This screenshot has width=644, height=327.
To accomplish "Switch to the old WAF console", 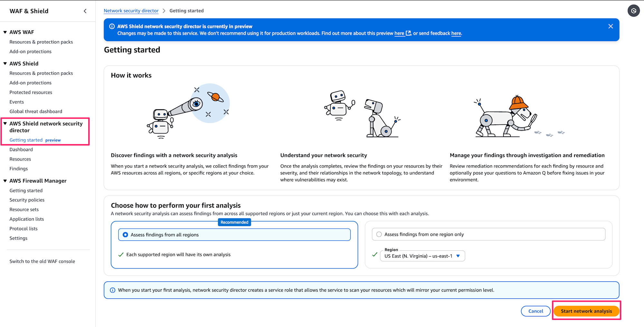I will point(42,261).
